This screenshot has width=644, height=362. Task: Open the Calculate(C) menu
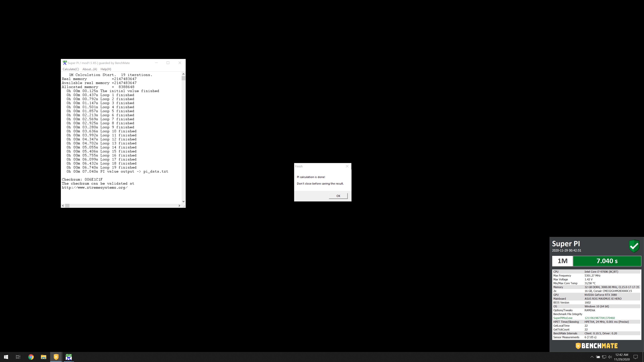click(x=71, y=69)
